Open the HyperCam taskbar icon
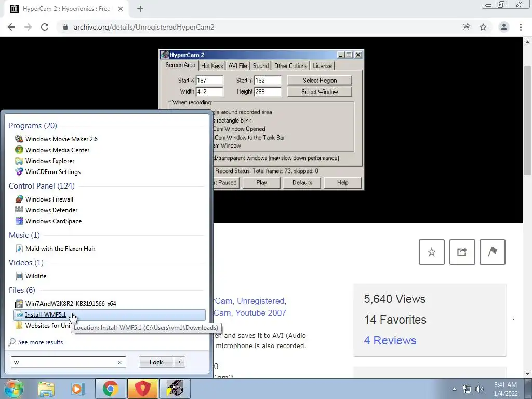Image resolution: width=532 pixels, height=399 pixels. (x=175, y=389)
